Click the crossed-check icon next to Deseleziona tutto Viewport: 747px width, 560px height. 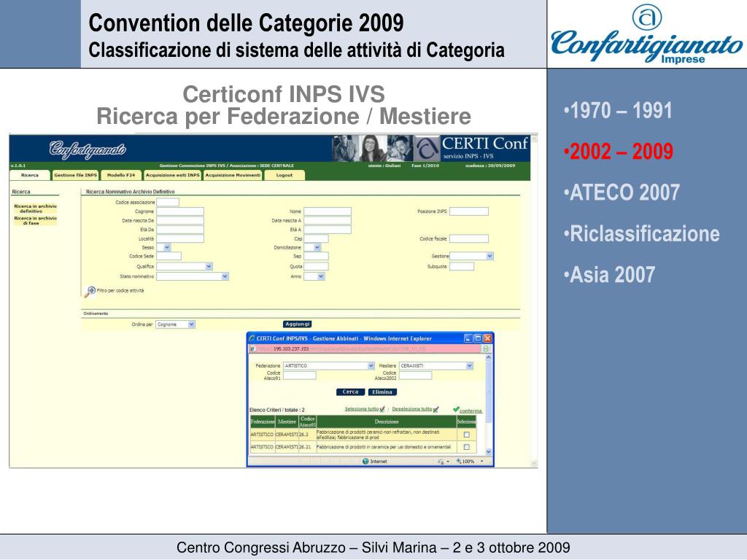436,409
